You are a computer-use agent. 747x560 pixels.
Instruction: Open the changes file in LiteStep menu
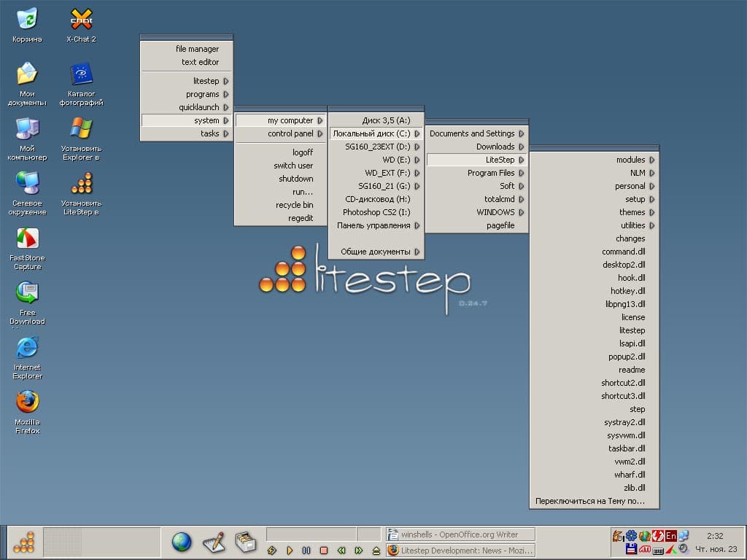(x=594, y=238)
